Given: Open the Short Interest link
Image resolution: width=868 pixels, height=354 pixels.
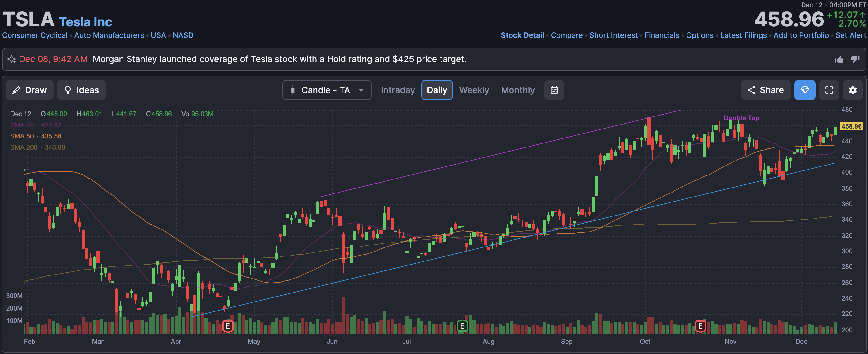Looking at the screenshot, I should pos(613,35).
